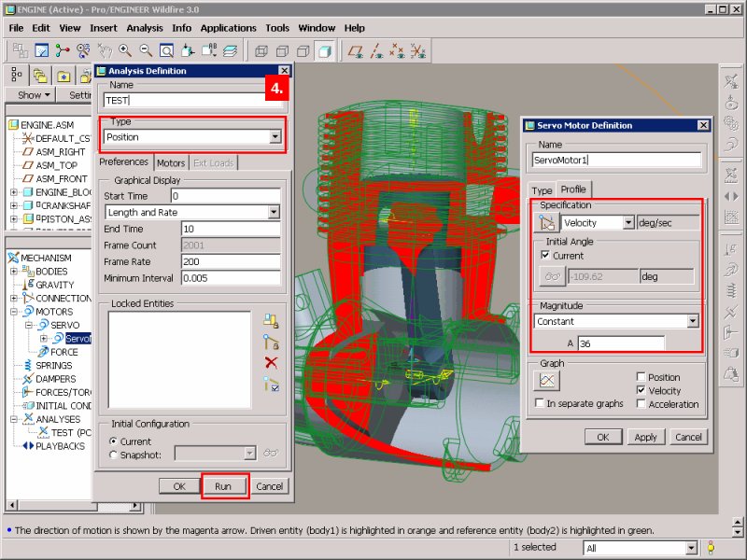The height and width of the screenshot is (560, 747).
Task: Toggle coordinate systems display icon
Action: click(417, 50)
